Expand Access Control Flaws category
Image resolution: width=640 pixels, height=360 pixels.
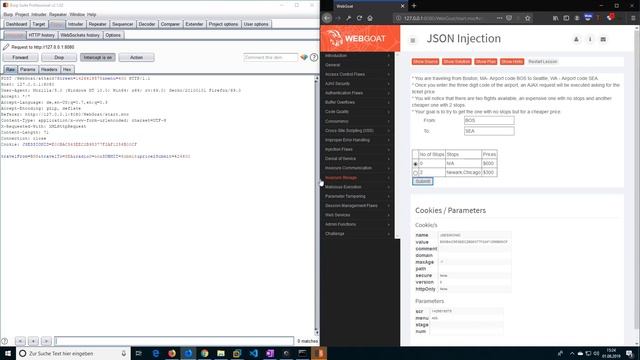tap(358, 74)
